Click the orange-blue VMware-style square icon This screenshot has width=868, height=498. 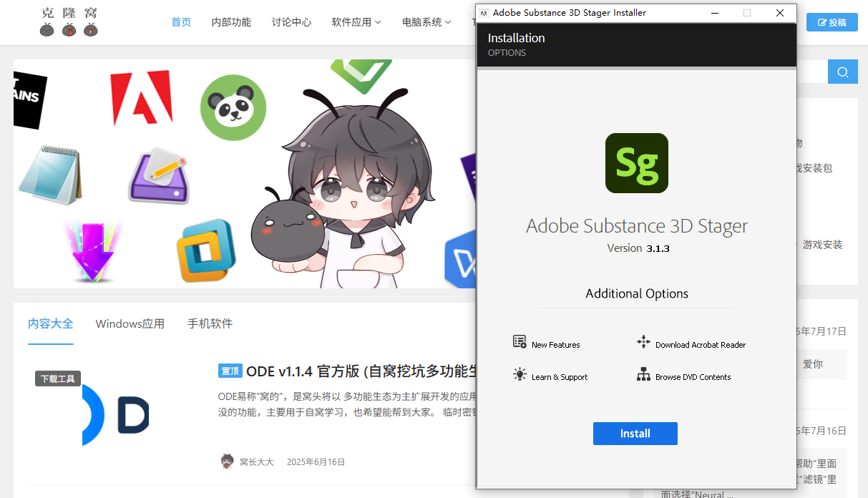pos(206,250)
